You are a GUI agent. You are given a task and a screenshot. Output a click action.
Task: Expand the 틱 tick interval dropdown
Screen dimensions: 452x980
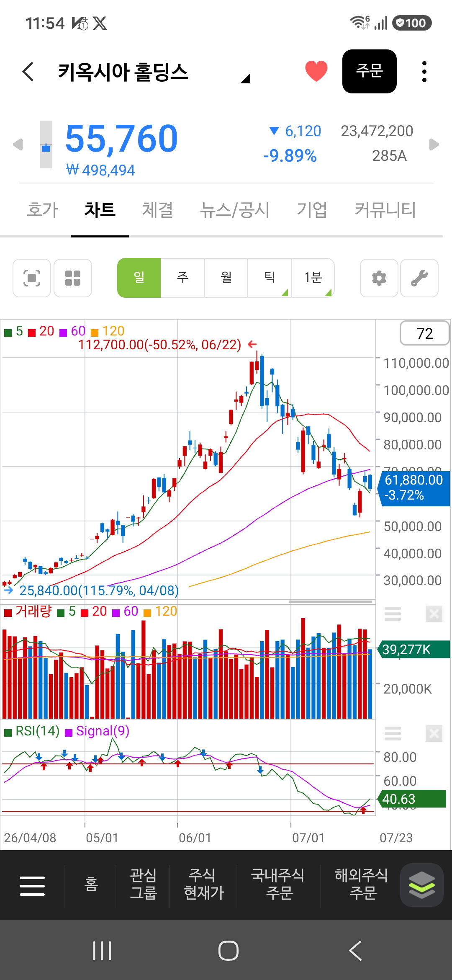pyautogui.click(x=270, y=278)
